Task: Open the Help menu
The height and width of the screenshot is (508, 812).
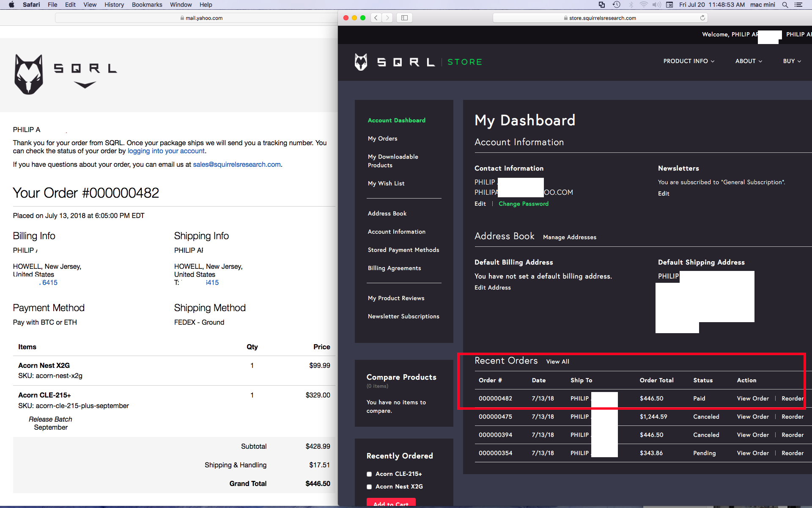Action: (x=206, y=5)
